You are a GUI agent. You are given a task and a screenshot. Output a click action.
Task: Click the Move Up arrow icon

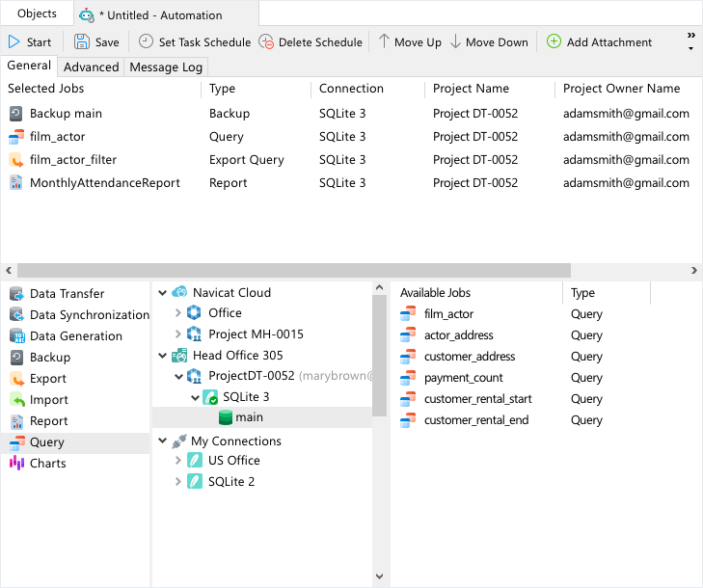[x=384, y=41]
